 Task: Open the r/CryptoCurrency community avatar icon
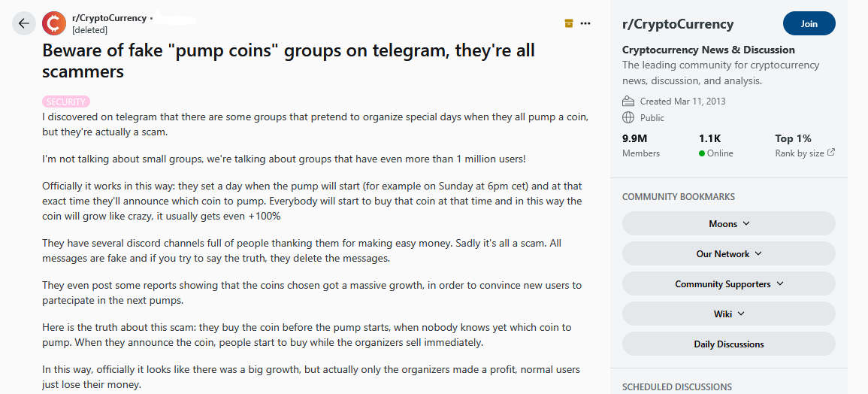click(53, 23)
